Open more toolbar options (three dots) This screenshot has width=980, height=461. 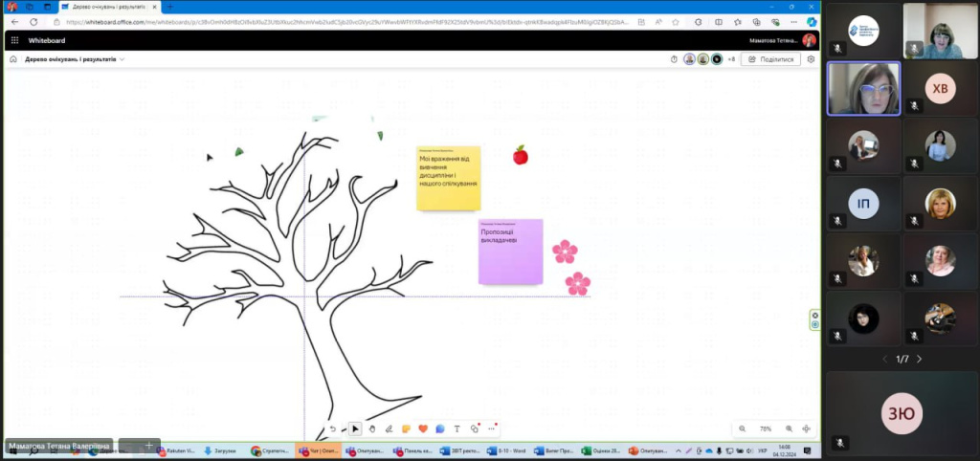491,428
